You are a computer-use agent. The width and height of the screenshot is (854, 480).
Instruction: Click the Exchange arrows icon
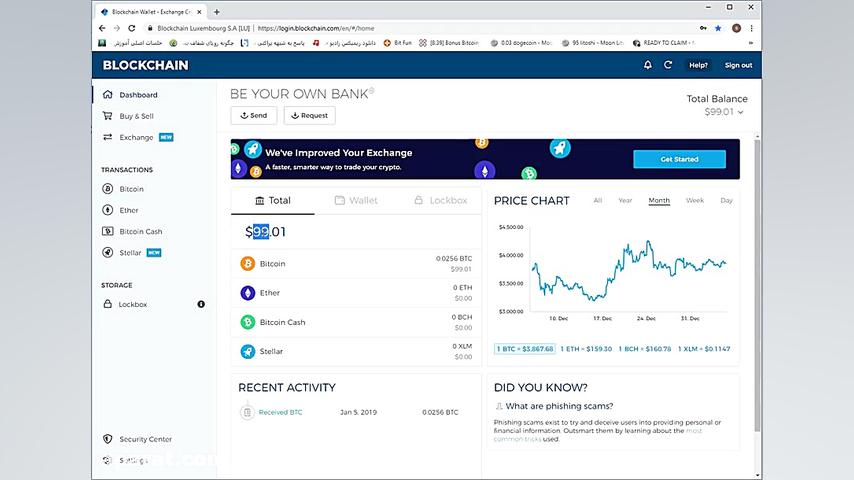(x=108, y=137)
